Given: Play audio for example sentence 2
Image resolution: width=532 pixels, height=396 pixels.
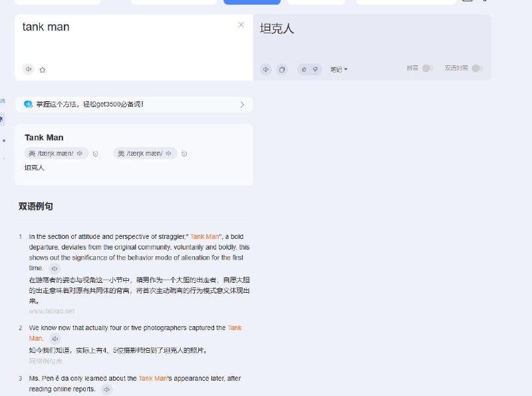Looking at the screenshot, I should [55, 339].
